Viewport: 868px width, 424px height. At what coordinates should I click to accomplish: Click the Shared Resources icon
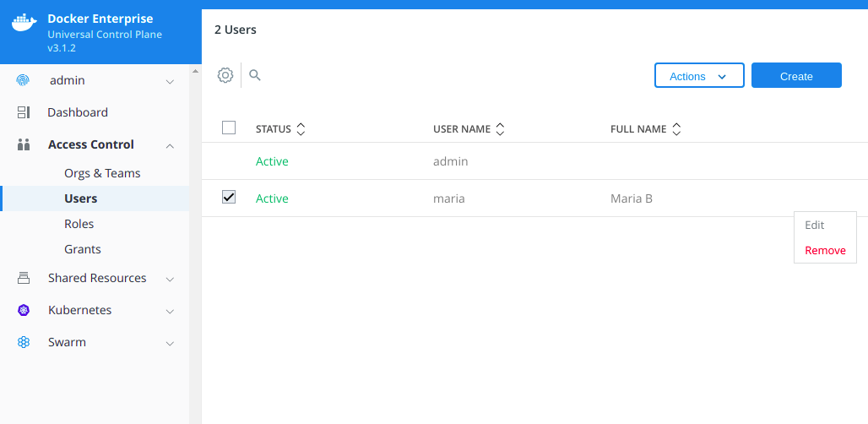24,278
